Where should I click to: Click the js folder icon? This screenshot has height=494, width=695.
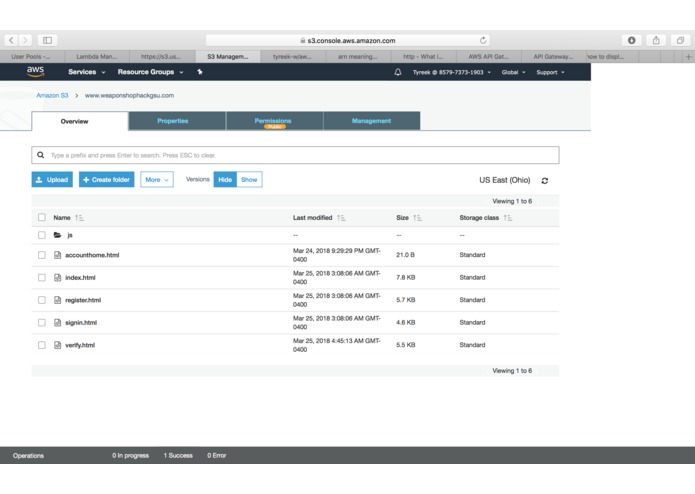tap(58, 235)
